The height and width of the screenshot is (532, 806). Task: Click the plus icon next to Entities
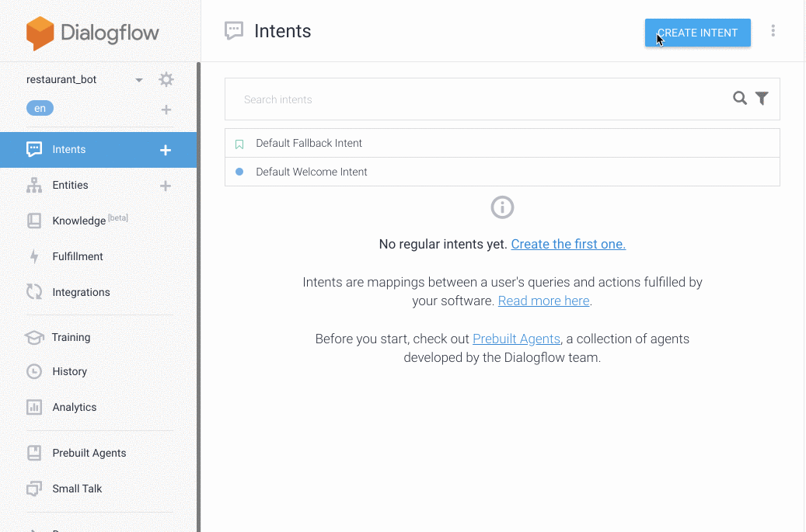[166, 186]
